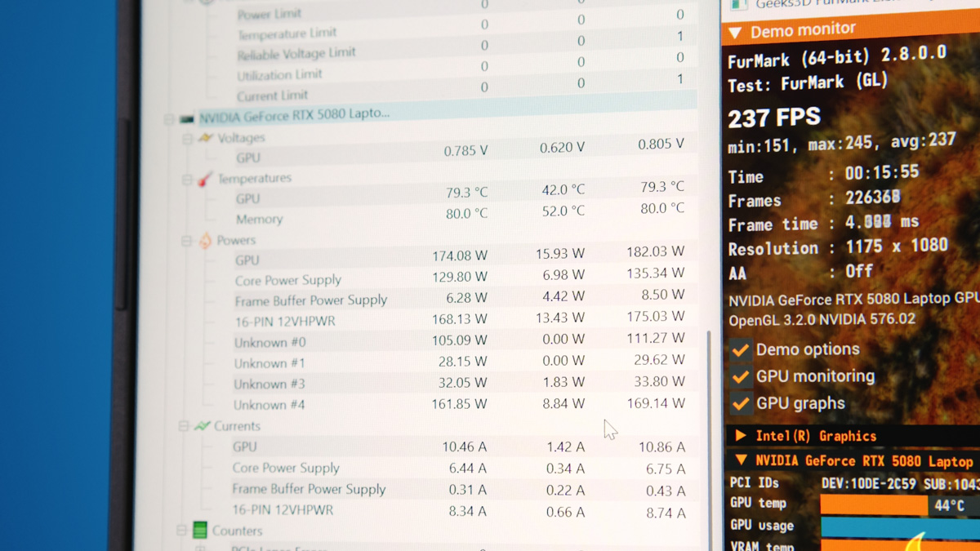Viewport: 980px width, 551px height.
Task: Click the Voltages lightning icon
Action: click(206, 138)
